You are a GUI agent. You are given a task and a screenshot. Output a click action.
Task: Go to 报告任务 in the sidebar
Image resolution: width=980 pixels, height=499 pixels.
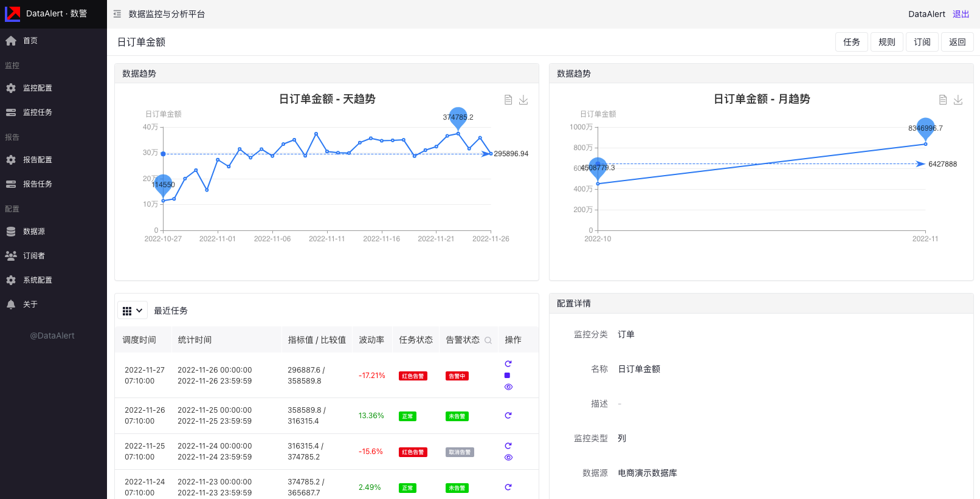[x=38, y=184]
